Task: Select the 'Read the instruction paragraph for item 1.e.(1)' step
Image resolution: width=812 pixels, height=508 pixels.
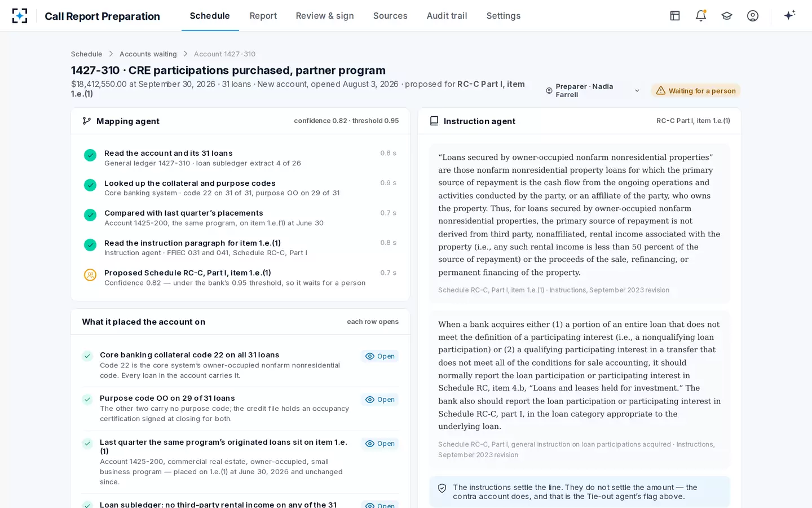Action: pos(240,248)
